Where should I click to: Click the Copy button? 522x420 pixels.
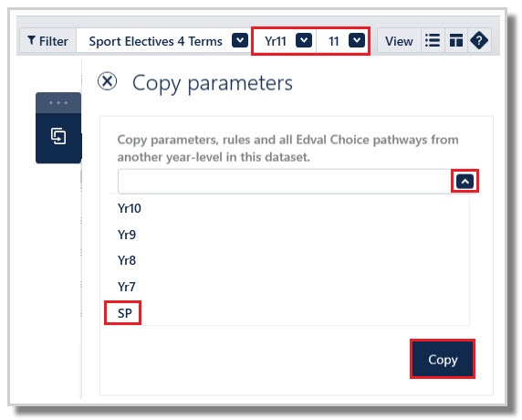click(443, 360)
